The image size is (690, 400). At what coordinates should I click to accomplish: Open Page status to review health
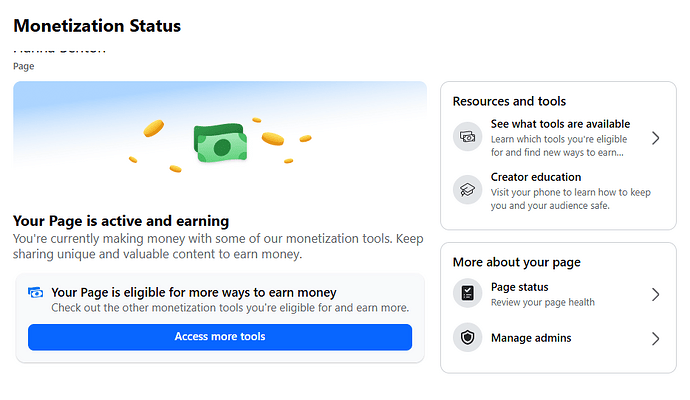pyautogui.click(x=558, y=294)
